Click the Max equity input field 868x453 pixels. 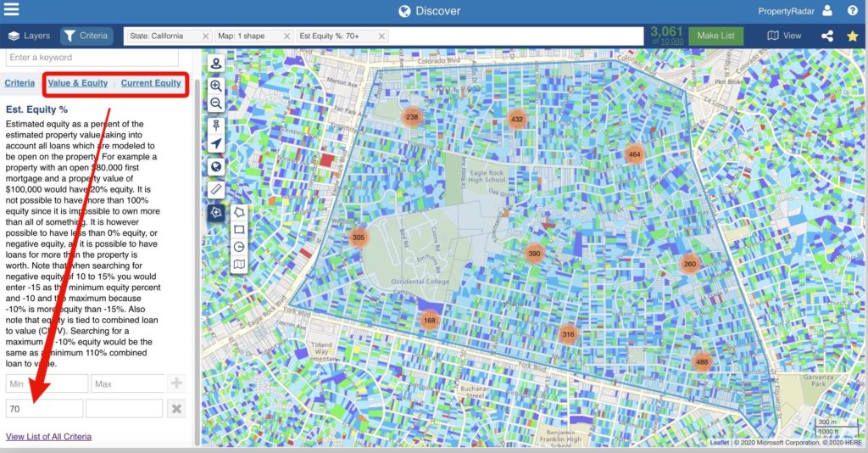point(129,383)
